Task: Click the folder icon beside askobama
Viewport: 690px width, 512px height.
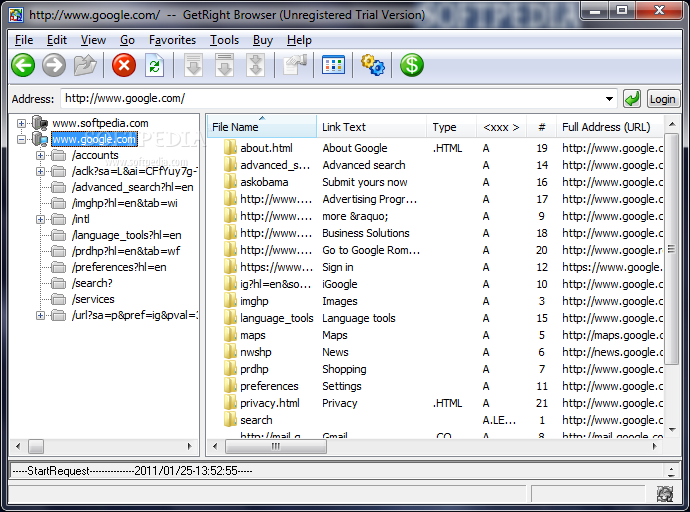Action: (230, 182)
